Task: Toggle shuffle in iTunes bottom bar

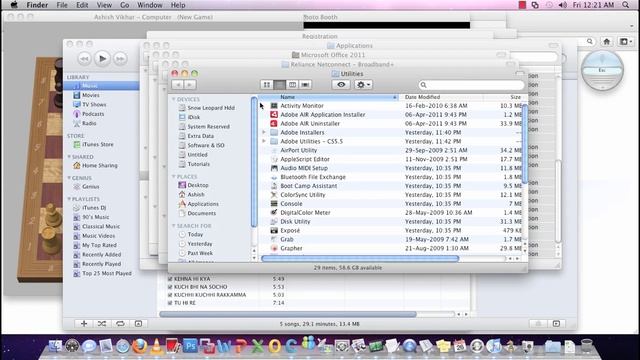Action: click(102, 324)
